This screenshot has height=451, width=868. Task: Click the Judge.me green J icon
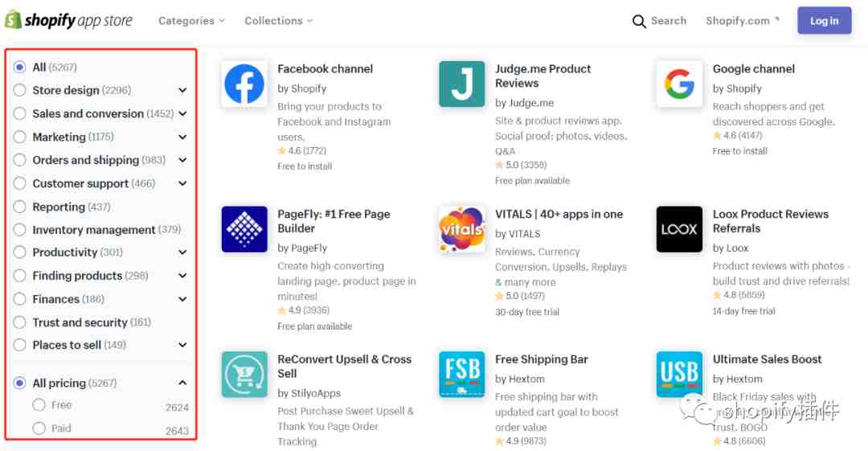click(461, 84)
